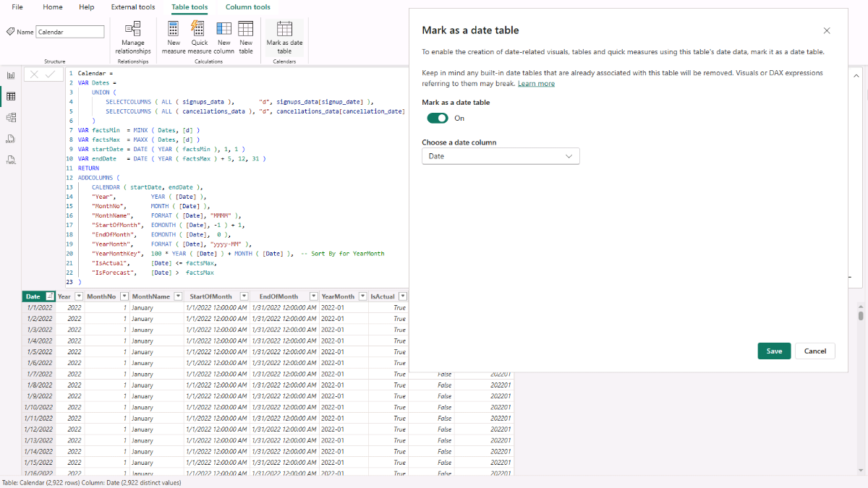Click the New column icon
The height and width of the screenshot is (488, 868).
click(224, 30)
